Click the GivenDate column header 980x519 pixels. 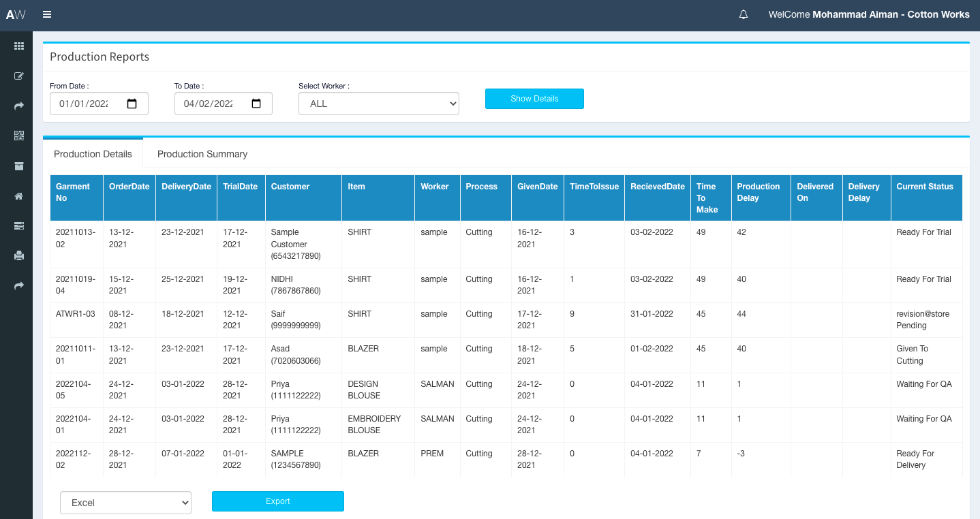click(x=538, y=198)
